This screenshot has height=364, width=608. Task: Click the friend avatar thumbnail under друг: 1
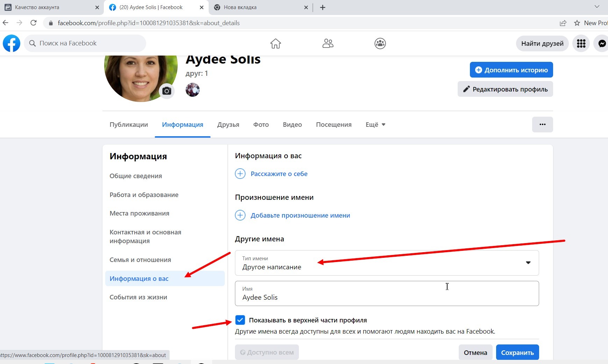(193, 90)
